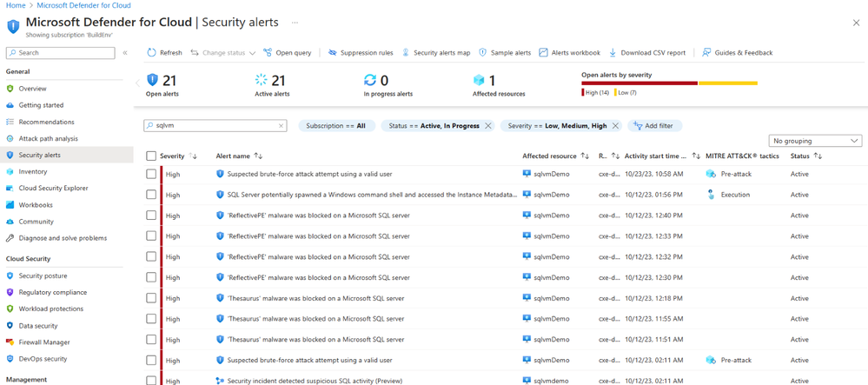Check the ReflectivePE alert at 12:33 PM
The height and width of the screenshot is (385, 868).
coord(151,236)
